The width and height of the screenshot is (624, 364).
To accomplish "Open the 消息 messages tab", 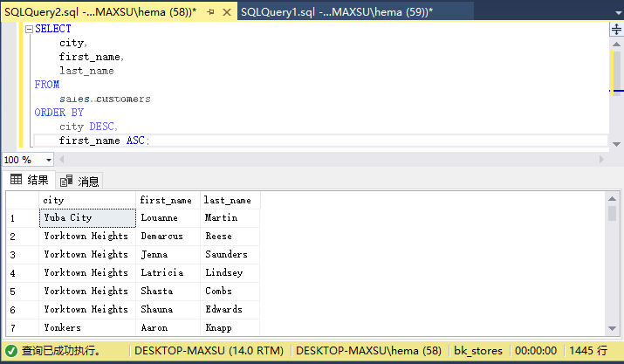I will click(79, 182).
